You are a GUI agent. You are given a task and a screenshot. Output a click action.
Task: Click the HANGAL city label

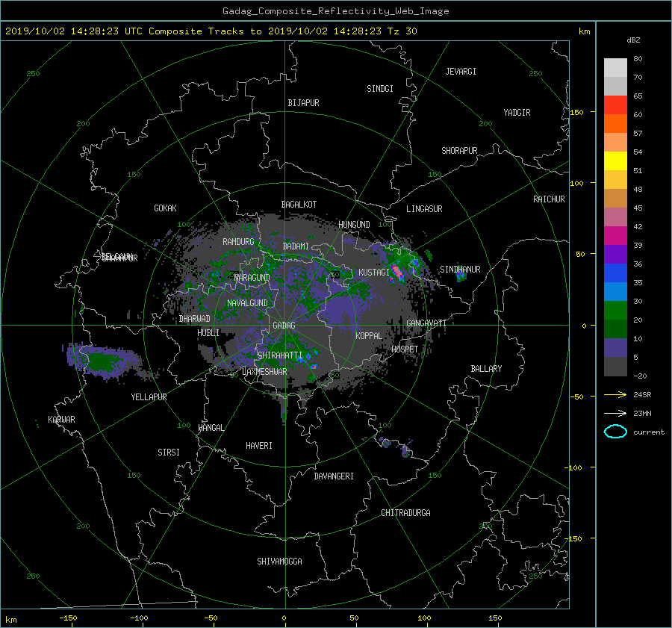pos(211,428)
